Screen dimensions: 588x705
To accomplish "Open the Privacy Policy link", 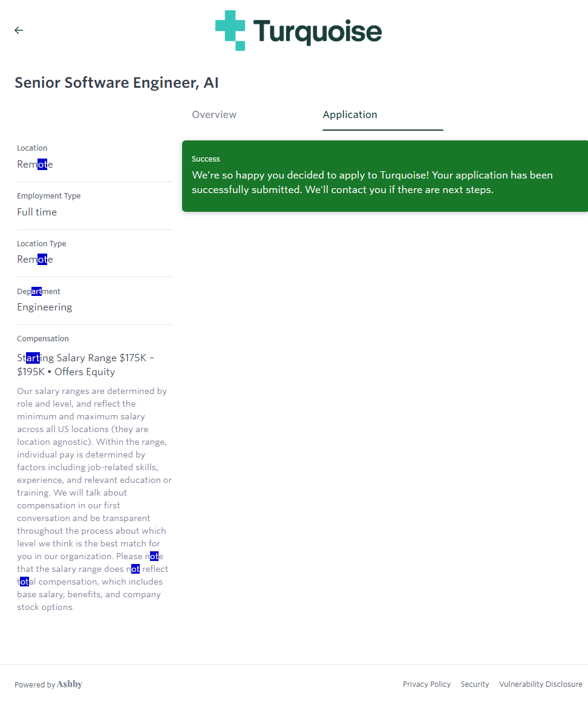I will click(x=426, y=684).
